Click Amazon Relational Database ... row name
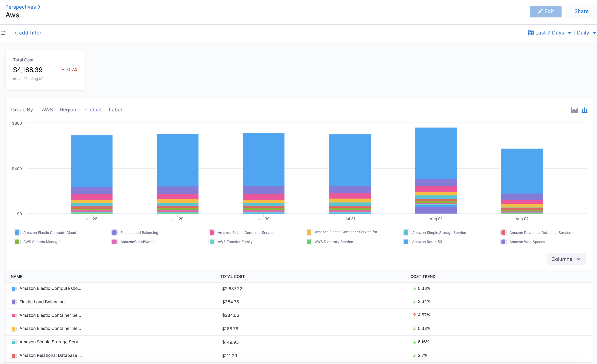The width and height of the screenshot is (597, 364). click(x=50, y=355)
